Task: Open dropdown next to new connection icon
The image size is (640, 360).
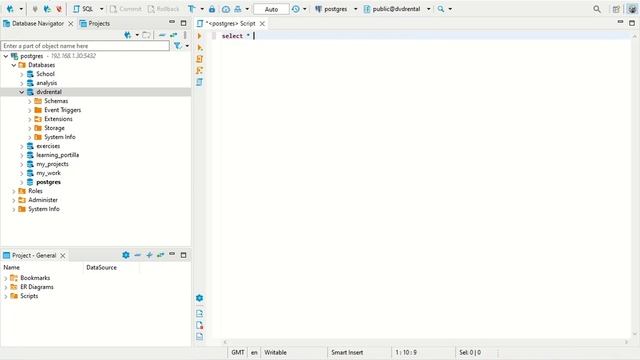Action: 21,9
